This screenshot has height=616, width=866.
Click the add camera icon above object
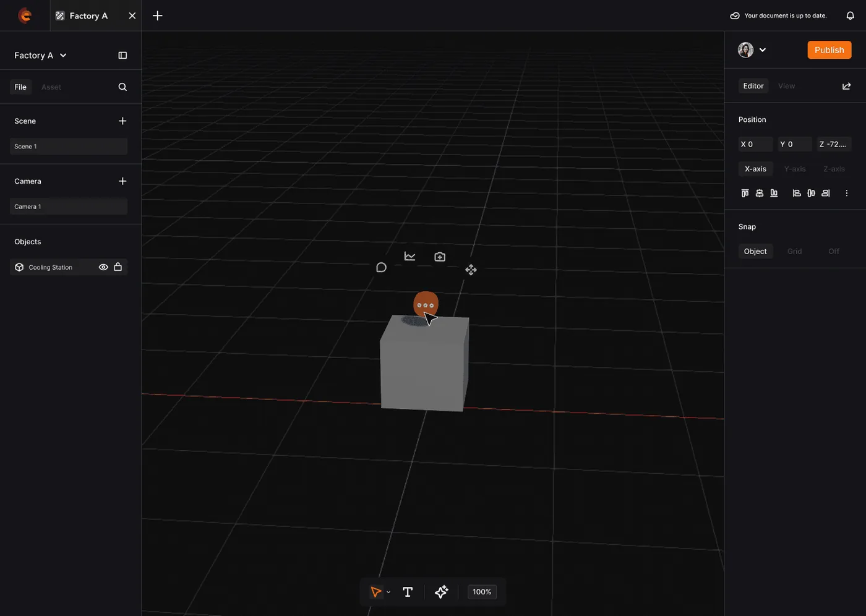[440, 257]
